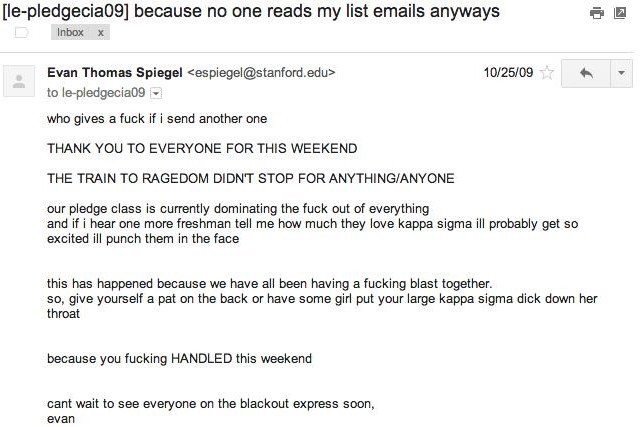Star this email from Evan
The image size is (640, 427).
click(x=547, y=73)
